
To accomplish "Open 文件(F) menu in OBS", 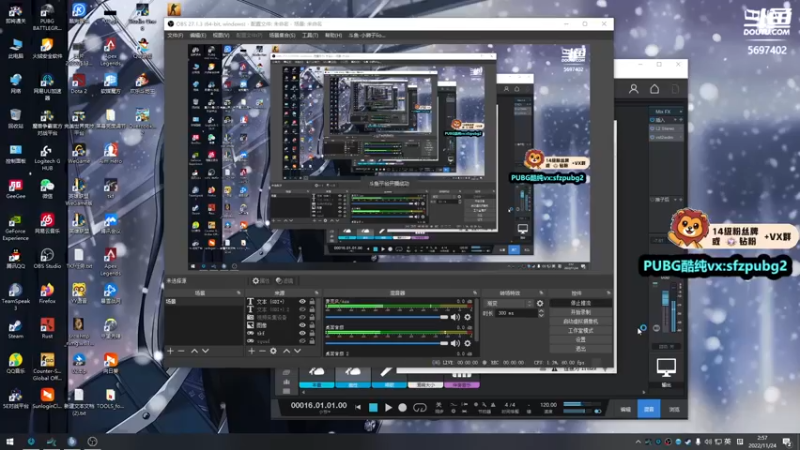I will pyautogui.click(x=175, y=35).
